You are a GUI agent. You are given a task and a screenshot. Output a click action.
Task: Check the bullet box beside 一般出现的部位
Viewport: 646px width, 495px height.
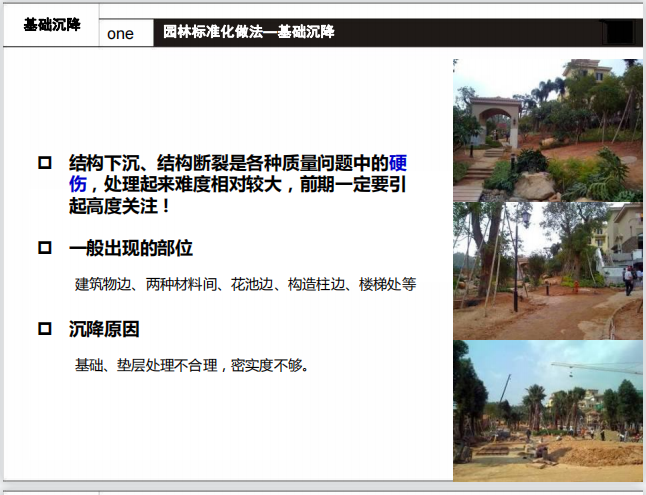(44, 248)
